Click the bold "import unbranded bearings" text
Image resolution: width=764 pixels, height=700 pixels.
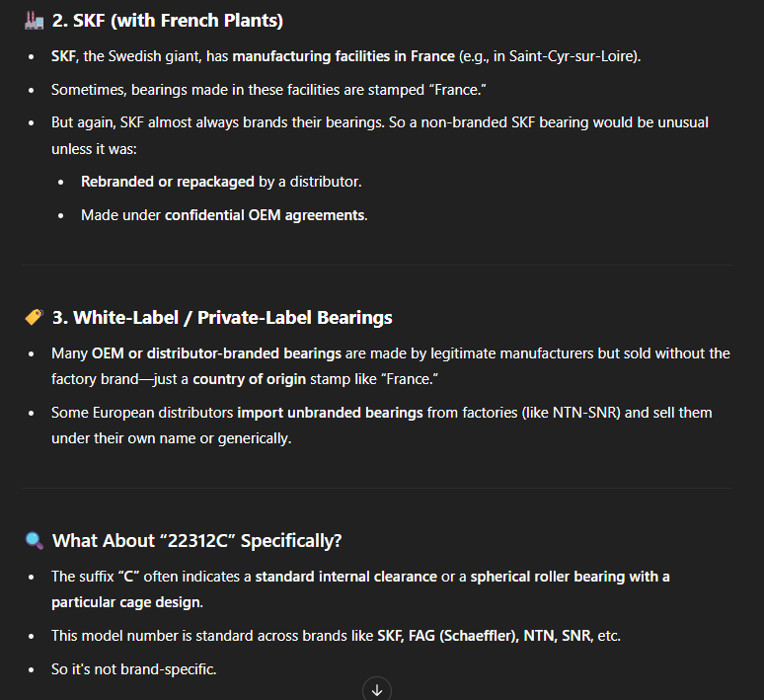[330, 412]
